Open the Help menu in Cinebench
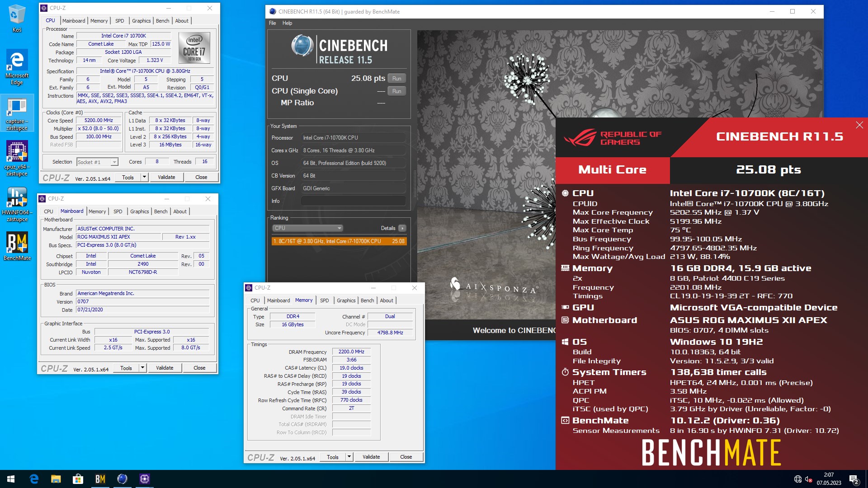The width and height of the screenshot is (868, 488). point(287,23)
